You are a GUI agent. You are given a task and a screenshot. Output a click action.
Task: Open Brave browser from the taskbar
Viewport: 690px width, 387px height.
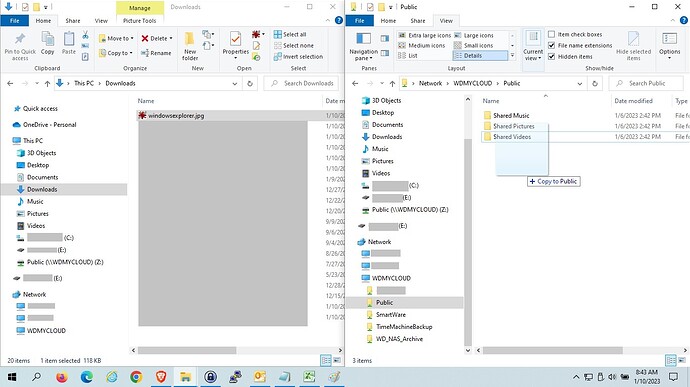tap(161, 377)
